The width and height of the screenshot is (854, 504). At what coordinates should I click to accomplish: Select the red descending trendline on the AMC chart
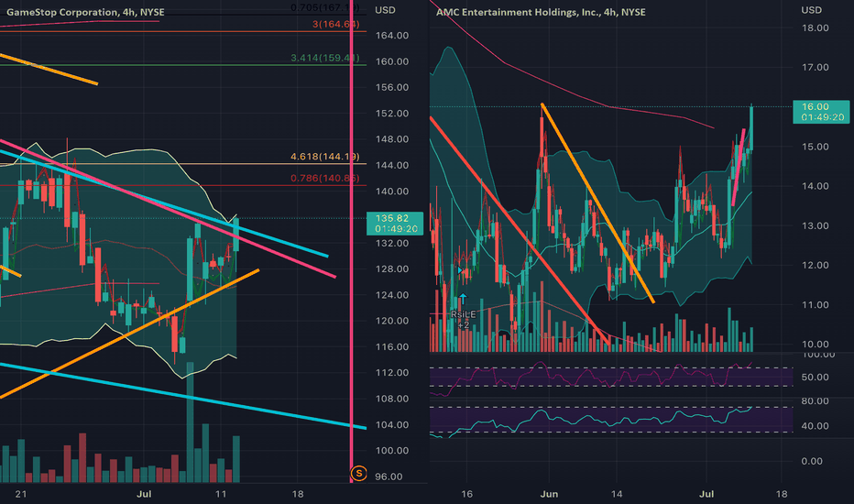(520, 231)
